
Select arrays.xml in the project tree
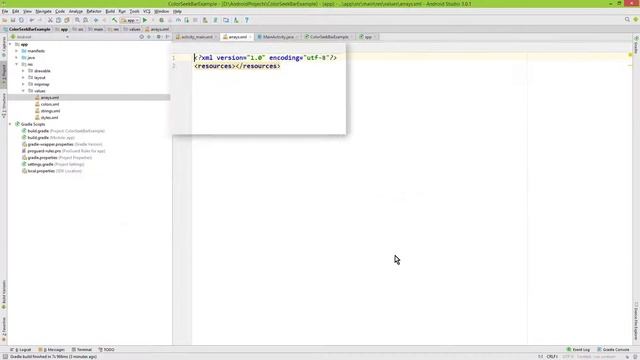click(x=50, y=98)
